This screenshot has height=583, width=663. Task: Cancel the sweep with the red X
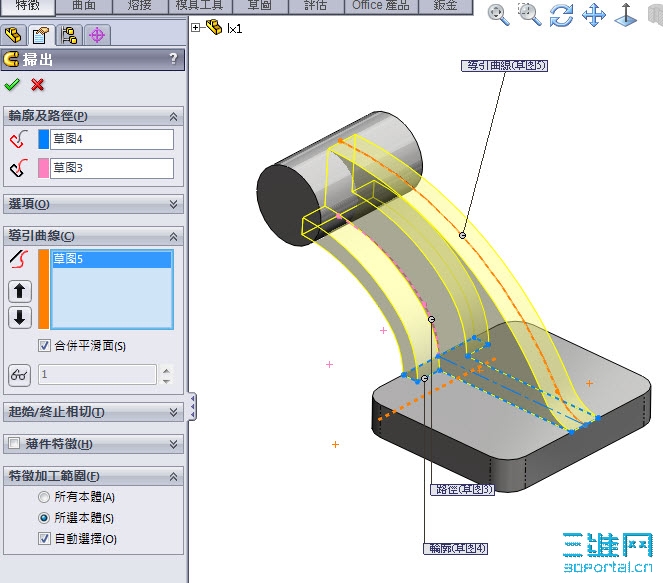coord(37,85)
